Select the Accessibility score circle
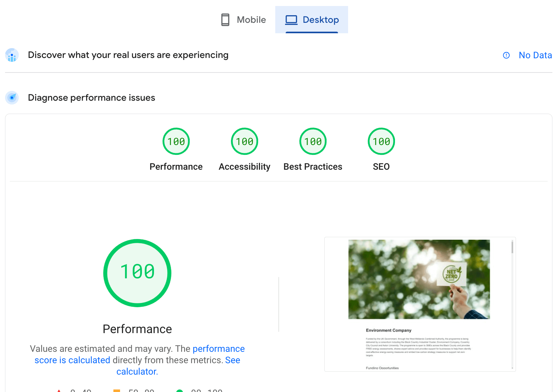 [x=244, y=141]
